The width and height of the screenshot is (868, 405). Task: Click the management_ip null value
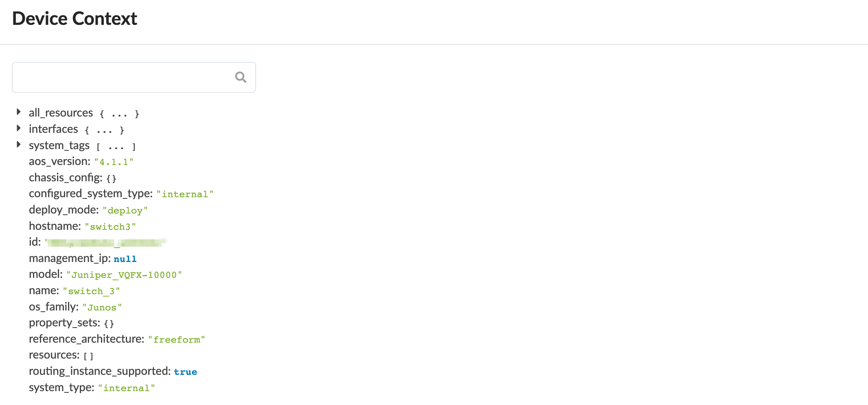(x=125, y=259)
